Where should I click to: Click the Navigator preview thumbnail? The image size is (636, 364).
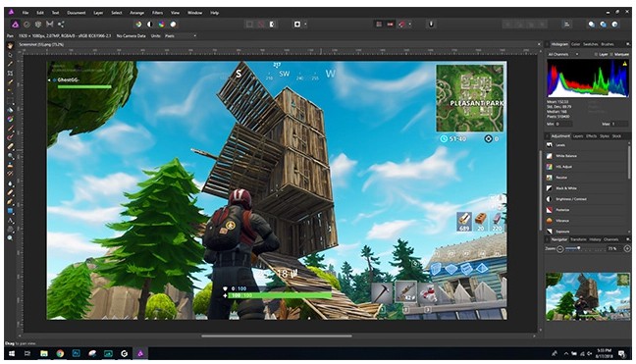click(x=588, y=296)
